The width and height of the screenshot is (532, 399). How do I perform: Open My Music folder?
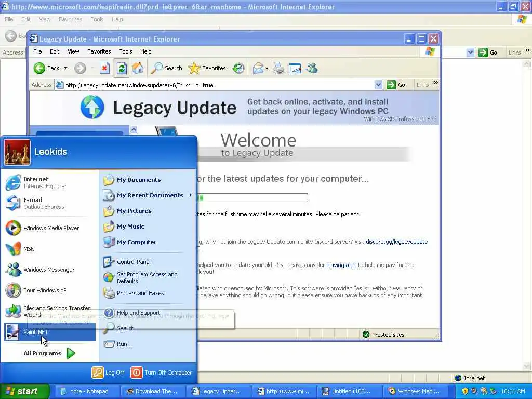pos(148,227)
